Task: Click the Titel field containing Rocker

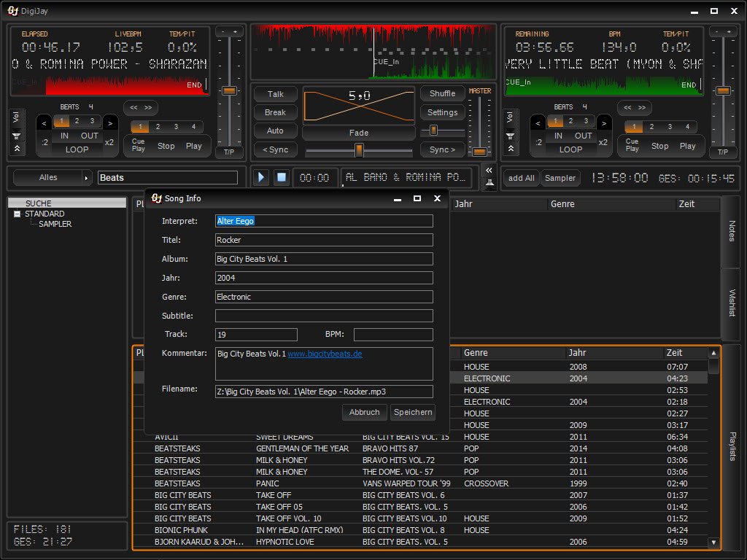Action: pyautogui.click(x=323, y=240)
